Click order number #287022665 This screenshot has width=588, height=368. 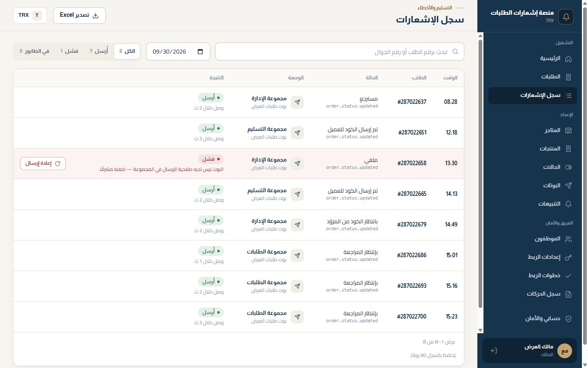[412, 194]
